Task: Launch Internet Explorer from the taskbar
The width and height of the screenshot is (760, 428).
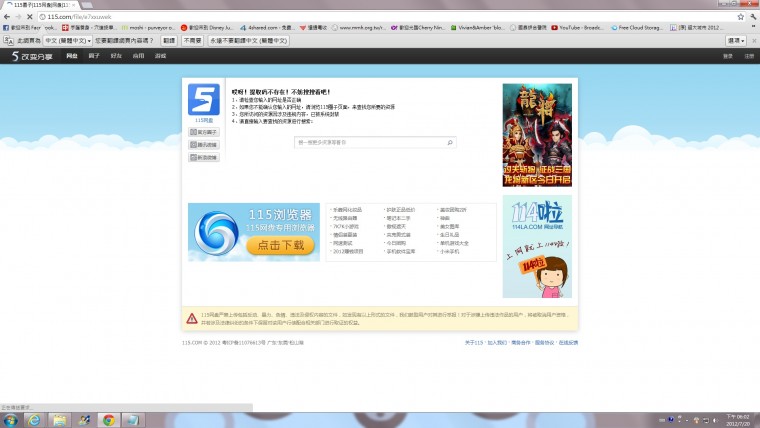Action: click(34, 420)
